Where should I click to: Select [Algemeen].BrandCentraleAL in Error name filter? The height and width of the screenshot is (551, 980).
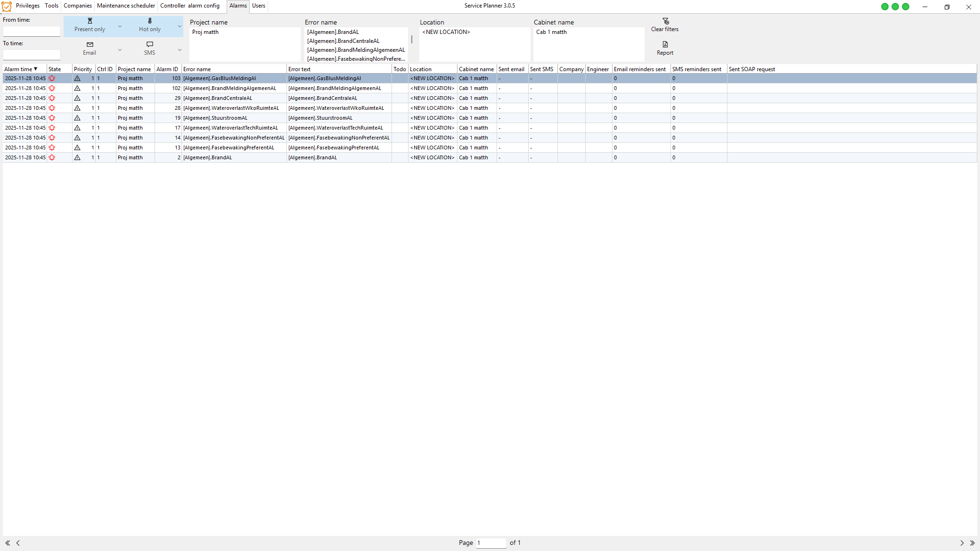pyautogui.click(x=343, y=41)
